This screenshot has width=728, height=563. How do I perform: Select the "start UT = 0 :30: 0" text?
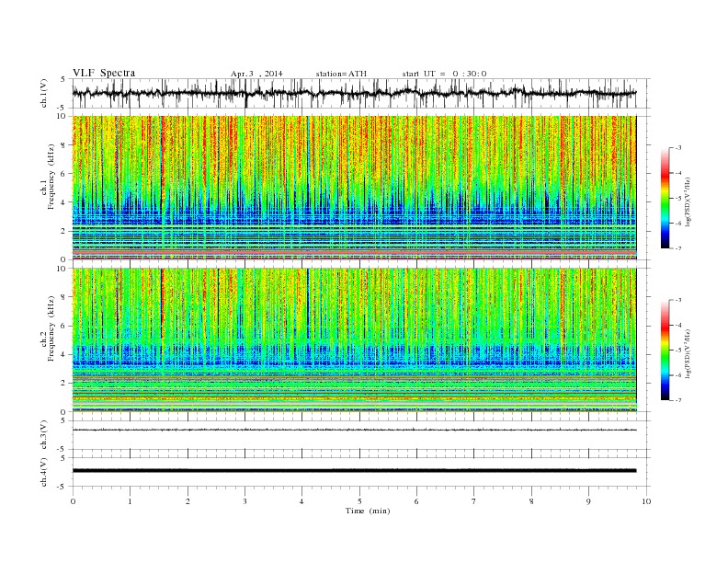(444, 74)
